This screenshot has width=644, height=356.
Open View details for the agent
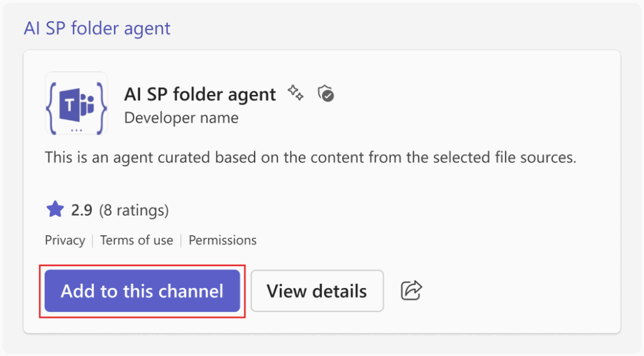pos(317,291)
